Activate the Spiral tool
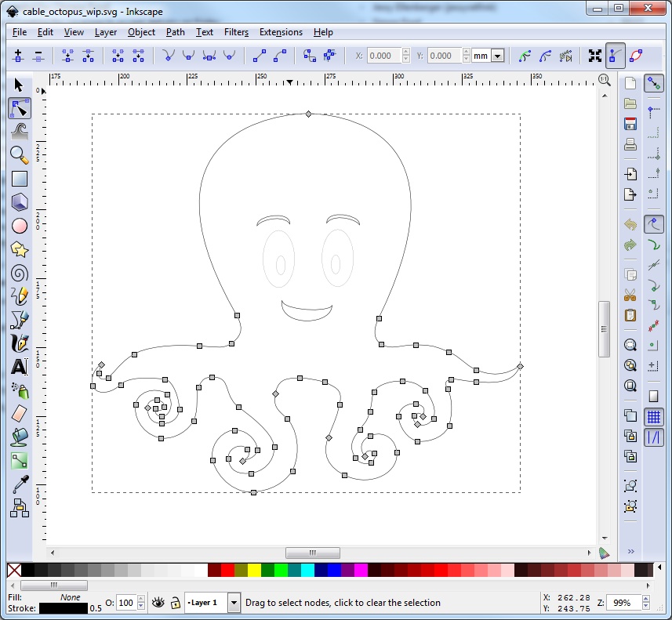Screen dimensions: 672x620 click(20, 273)
